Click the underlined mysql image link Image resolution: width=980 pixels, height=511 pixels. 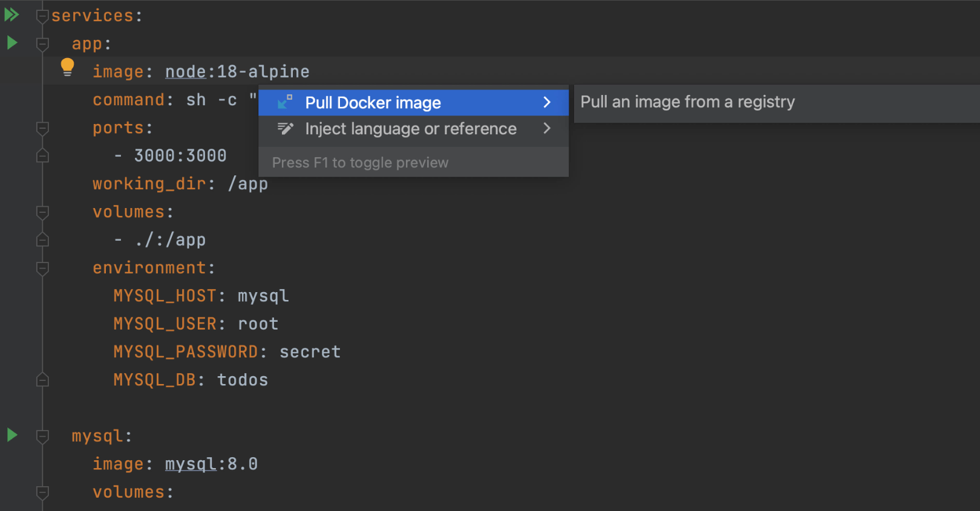(x=190, y=464)
